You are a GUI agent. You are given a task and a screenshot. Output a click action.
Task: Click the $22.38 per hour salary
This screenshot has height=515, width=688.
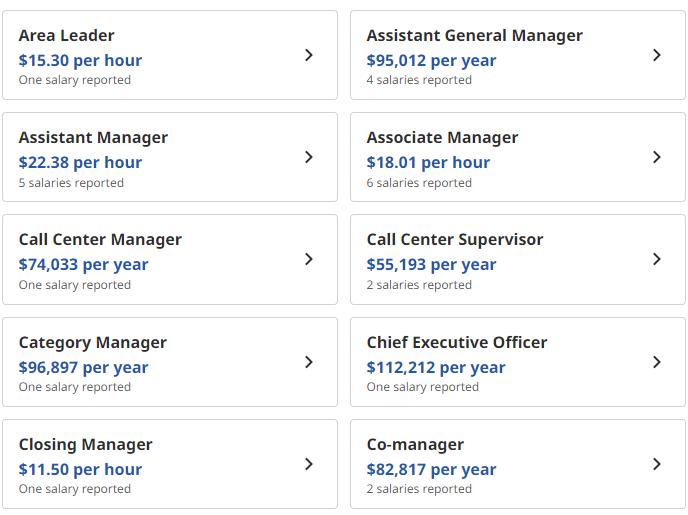(x=80, y=163)
